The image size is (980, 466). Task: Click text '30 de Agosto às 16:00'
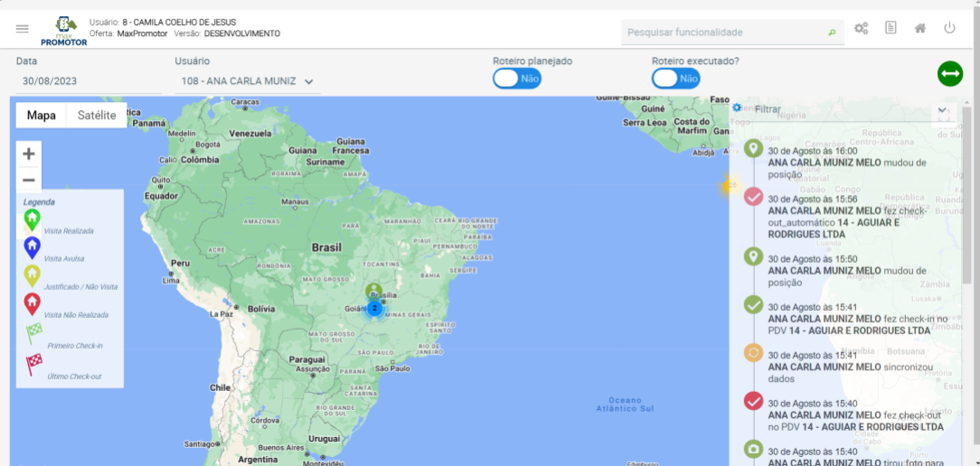(x=813, y=151)
